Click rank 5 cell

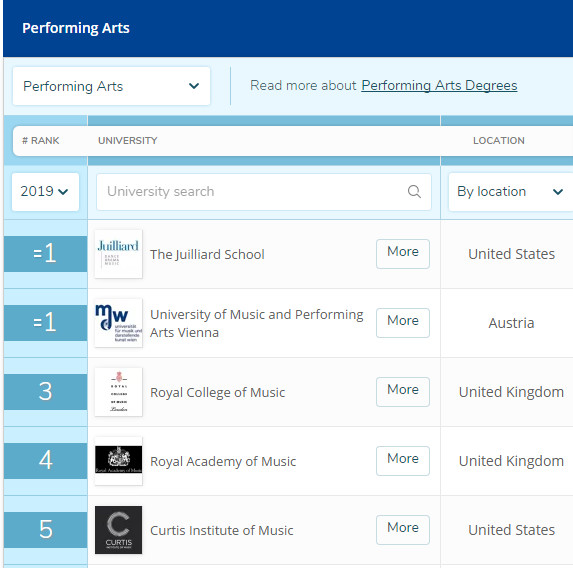point(45,530)
